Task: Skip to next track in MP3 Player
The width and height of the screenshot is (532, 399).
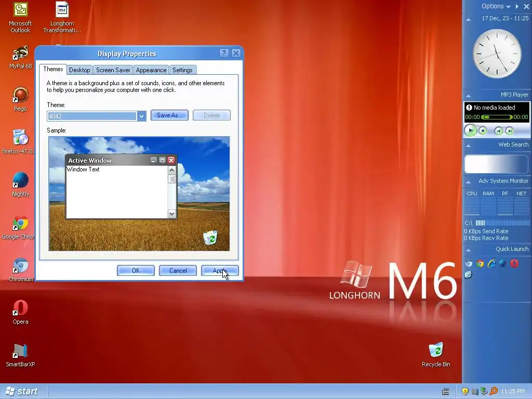Action: (509, 131)
